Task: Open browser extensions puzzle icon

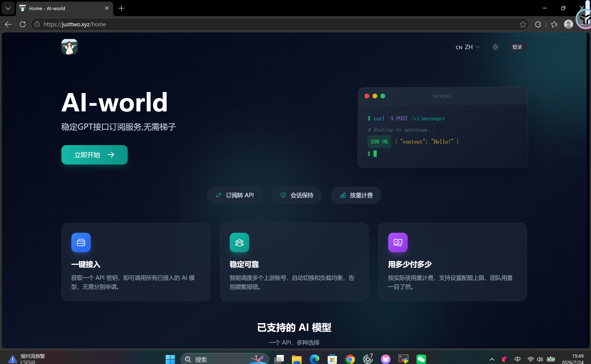Action: click(x=538, y=24)
